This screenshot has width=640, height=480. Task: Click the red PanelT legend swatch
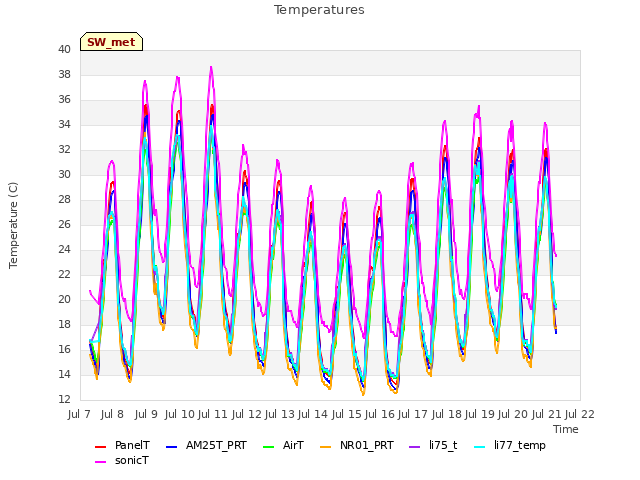(x=100, y=447)
